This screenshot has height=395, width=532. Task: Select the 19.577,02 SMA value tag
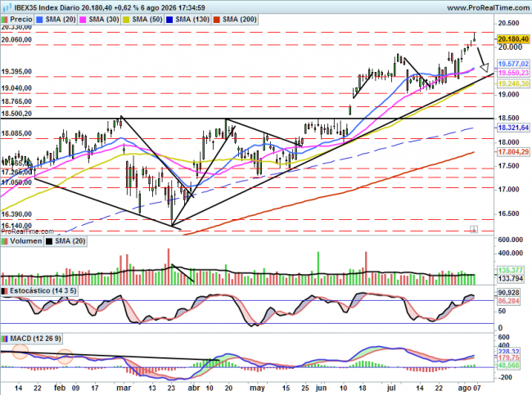(513, 64)
